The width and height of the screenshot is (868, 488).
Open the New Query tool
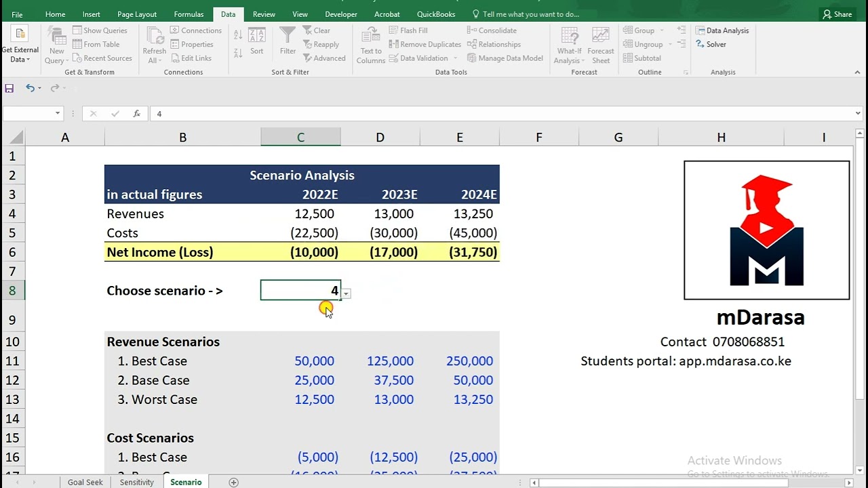pos(56,46)
